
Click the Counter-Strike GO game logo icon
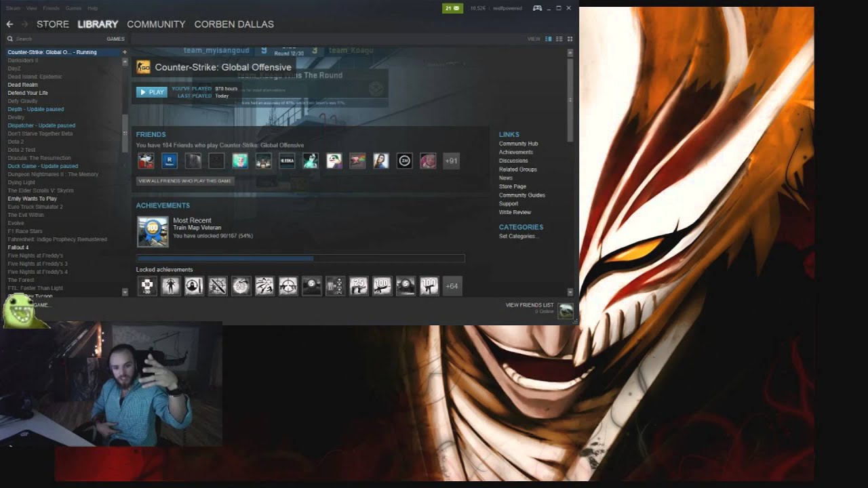tap(143, 67)
